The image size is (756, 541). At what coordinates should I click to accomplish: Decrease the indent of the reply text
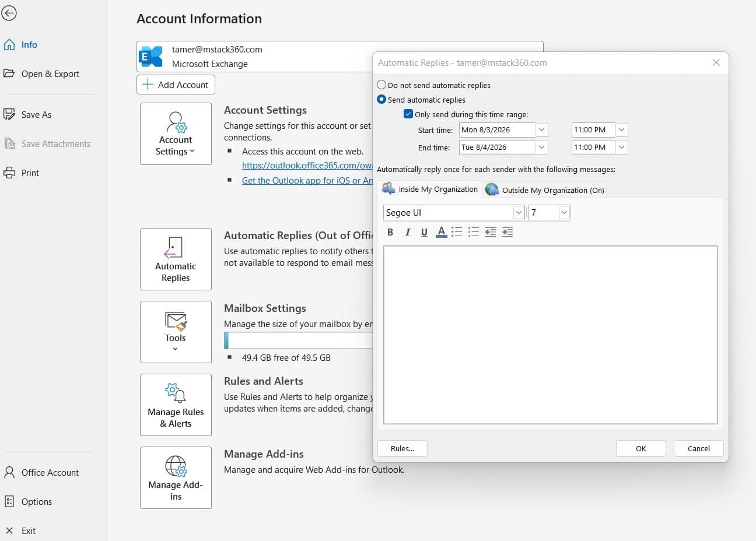click(x=491, y=232)
